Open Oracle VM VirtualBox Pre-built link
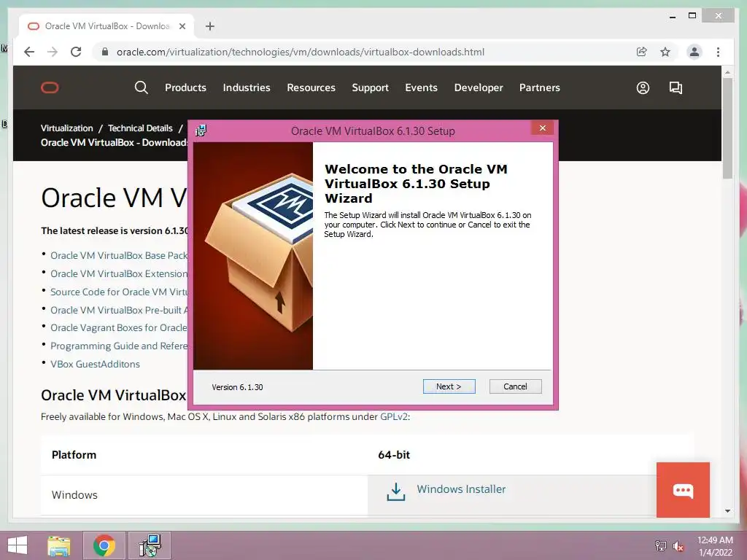Screen dimensions: 747x560 pos(119,310)
